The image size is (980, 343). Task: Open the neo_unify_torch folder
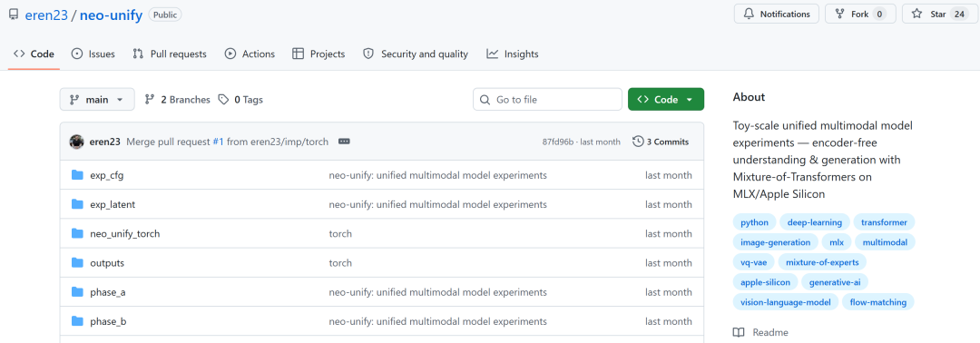click(x=125, y=234)
